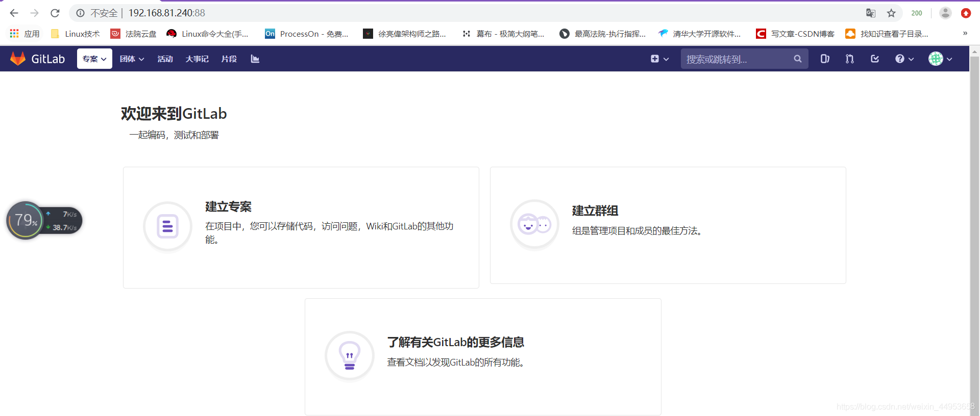
Task: Open 清华大学开源软件 bookmark
Action: [x=699, y=34]
